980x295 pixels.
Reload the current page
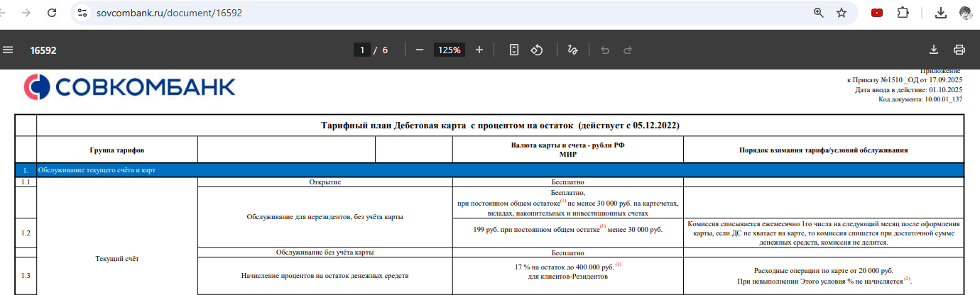click(x=52, y=13)
